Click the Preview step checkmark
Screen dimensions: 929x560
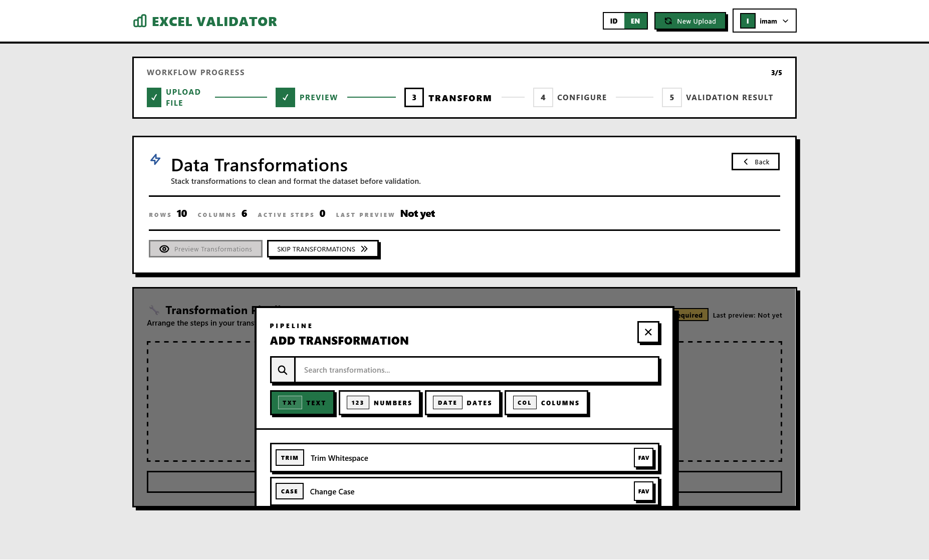point(285,98)
